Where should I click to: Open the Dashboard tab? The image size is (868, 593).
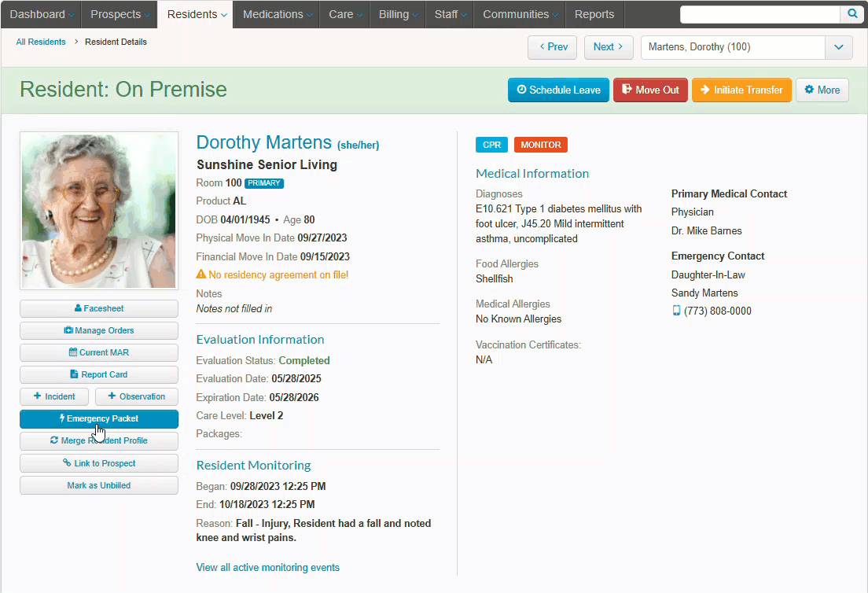point(42,14)
